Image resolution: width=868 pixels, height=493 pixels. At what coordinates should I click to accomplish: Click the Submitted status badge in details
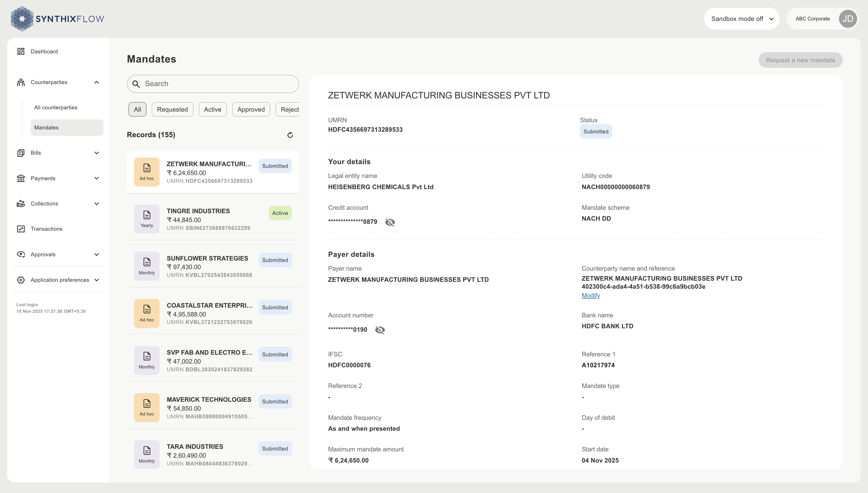click(x=596, y=131)
